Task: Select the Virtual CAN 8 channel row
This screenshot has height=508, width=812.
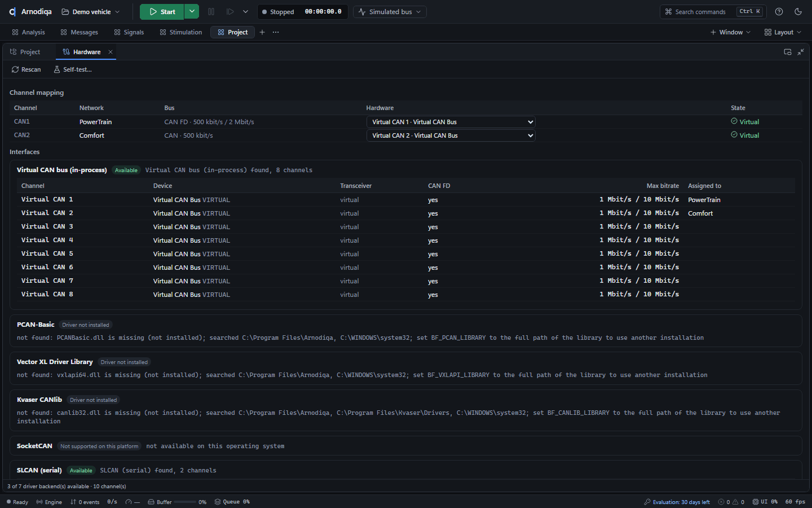Action: tap(406, 294)
